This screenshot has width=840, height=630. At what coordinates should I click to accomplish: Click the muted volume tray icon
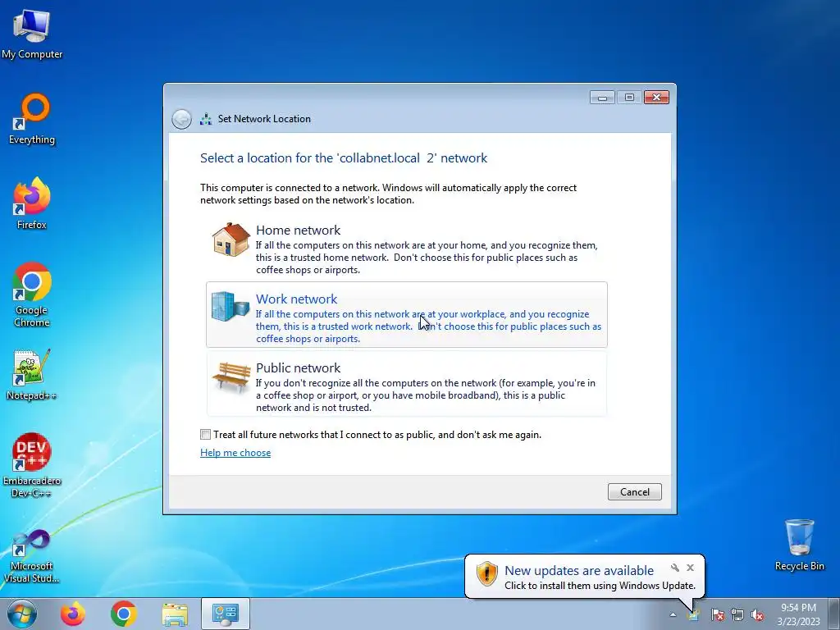click(x=757, y=614)
